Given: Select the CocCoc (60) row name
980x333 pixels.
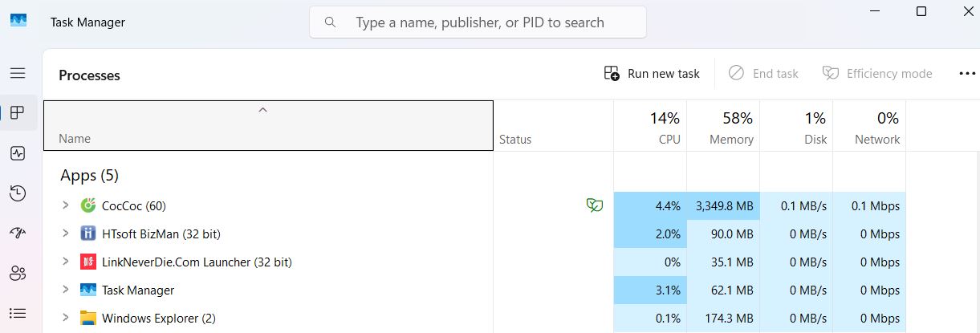Looking at the screenshot, I should click(134, 206).
